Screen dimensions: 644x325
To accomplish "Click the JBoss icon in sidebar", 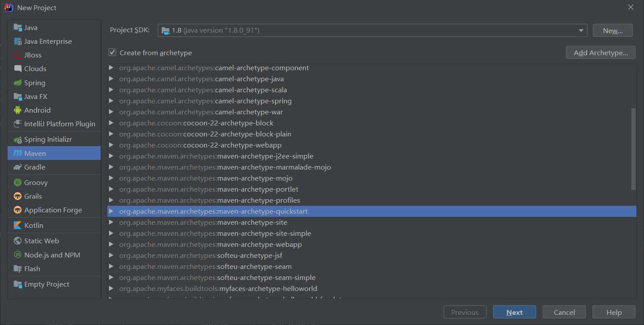I will tap(18, 55).
